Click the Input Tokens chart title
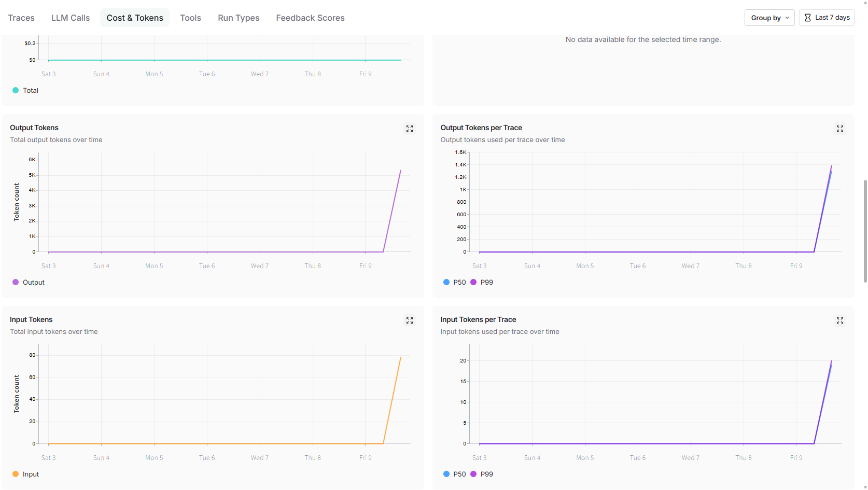 pos(31,319)
